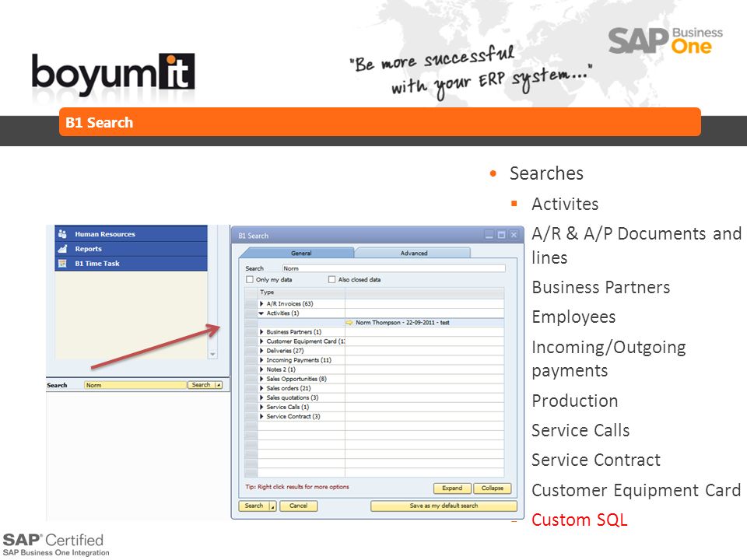Minimize the B1 Search window
747x560 pixels.
pos(489,235)
